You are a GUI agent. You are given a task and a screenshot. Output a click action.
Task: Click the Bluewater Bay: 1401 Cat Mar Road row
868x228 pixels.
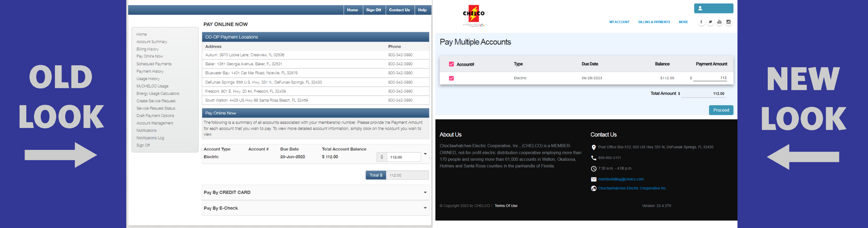(315, 73)
